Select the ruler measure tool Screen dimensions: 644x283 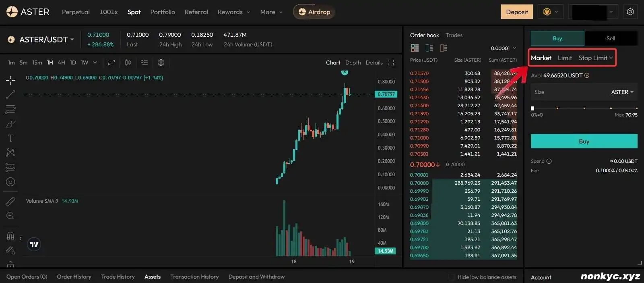point(10,201)
